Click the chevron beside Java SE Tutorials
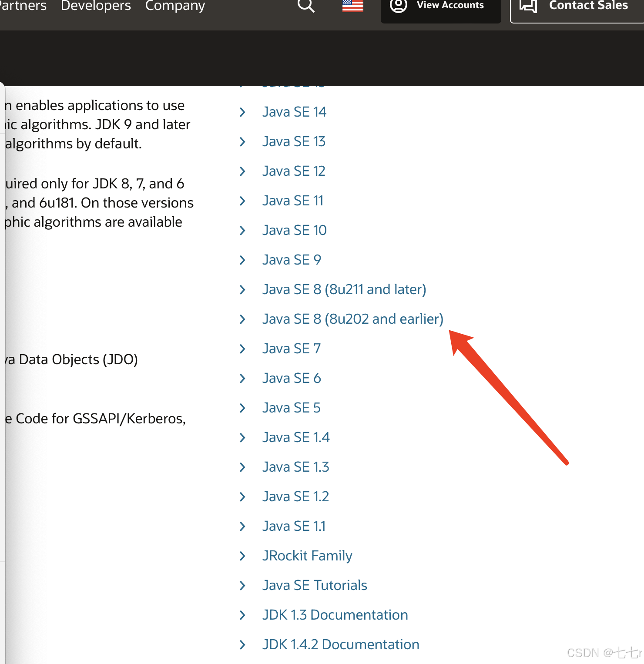 coord(242,586)
